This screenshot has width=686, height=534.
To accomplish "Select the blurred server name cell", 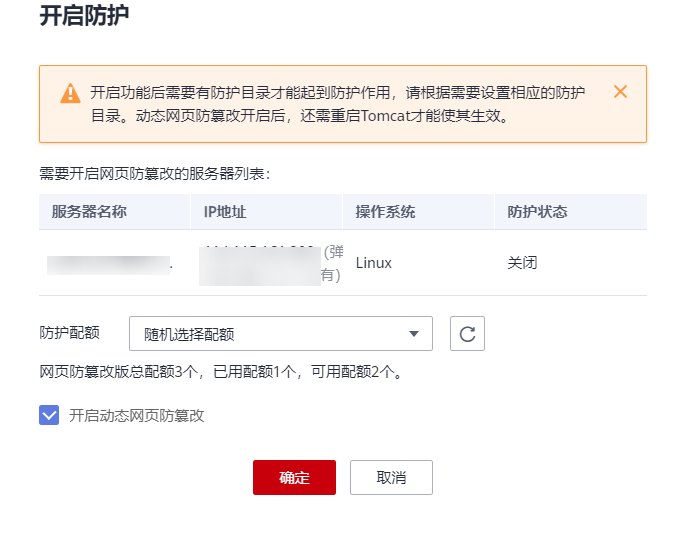I will click(108, 264).
